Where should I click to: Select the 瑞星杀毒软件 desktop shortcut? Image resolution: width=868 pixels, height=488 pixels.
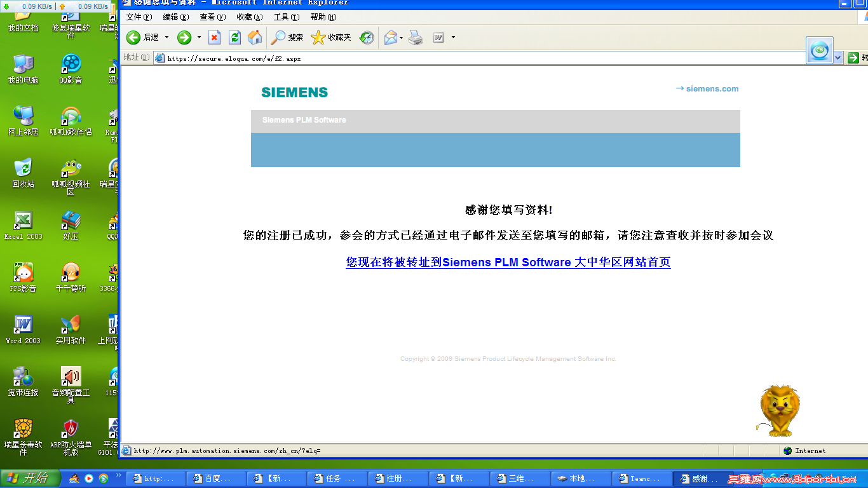(24, 437)
